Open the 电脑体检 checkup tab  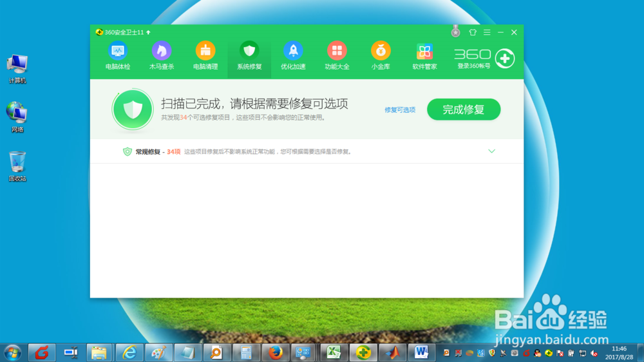point(118,56)
